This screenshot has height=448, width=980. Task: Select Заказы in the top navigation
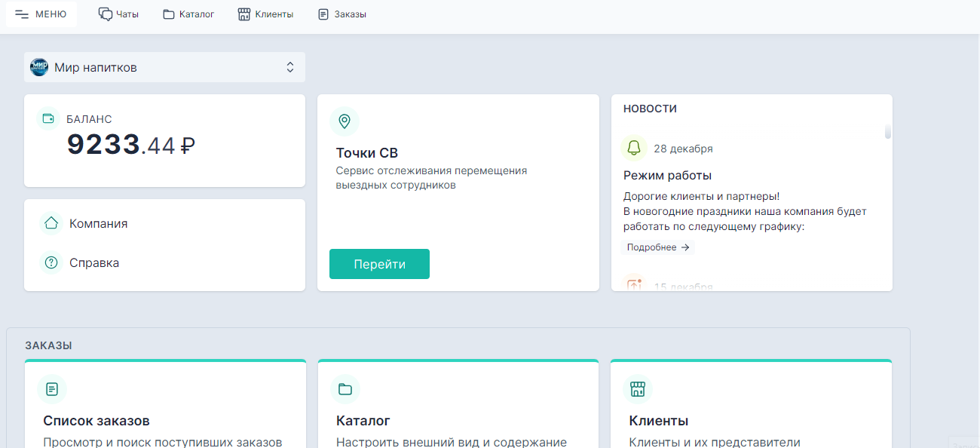click(x=341, y=13)
